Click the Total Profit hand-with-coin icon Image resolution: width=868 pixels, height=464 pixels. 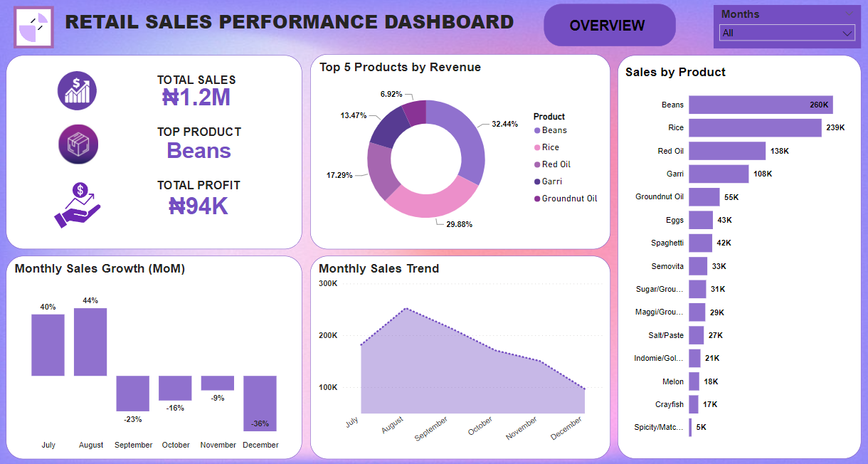[x=78, y=206]
